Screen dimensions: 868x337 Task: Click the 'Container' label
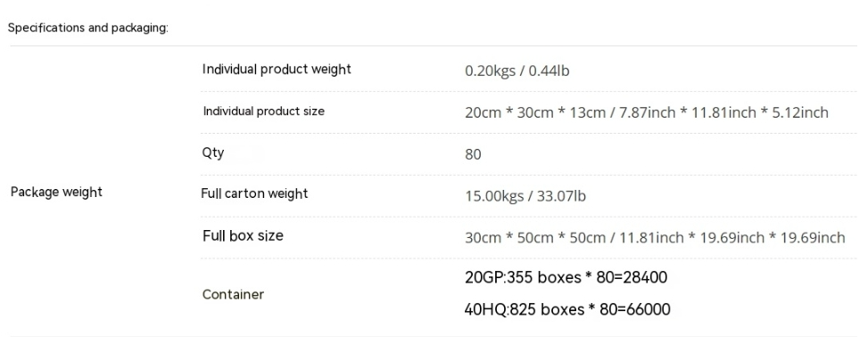tap(233, 294)
